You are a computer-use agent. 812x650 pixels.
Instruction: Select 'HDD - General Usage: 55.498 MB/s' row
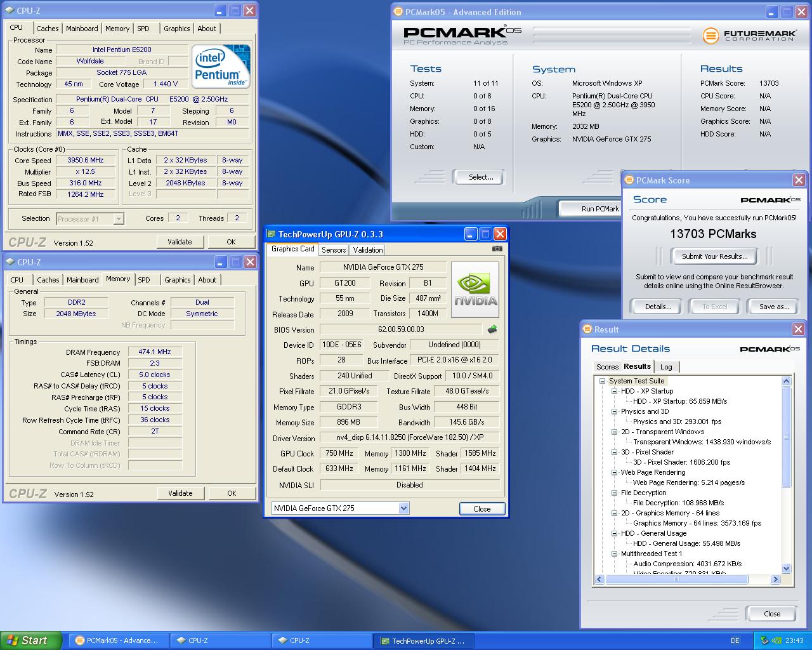click(x=686, y=543)
